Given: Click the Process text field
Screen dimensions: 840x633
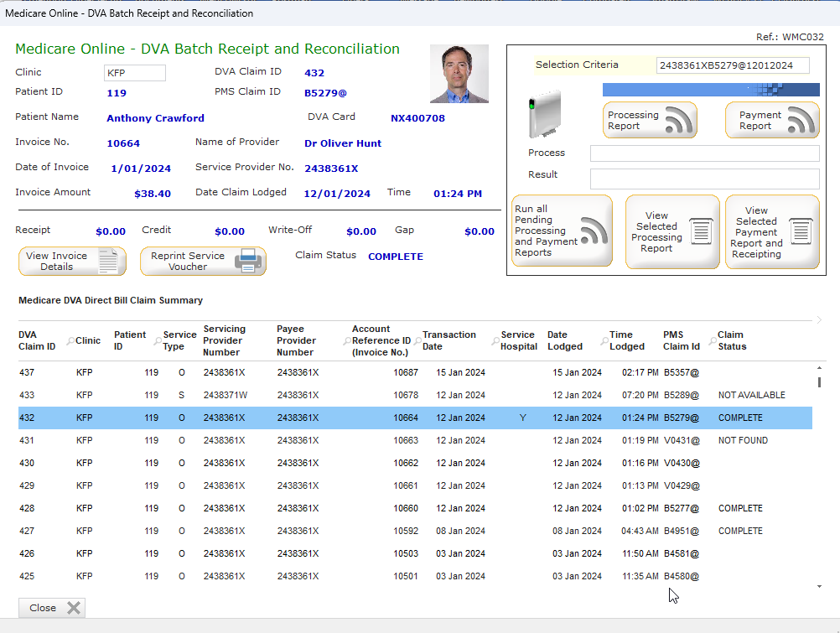Looking at the screenshot, I should pos(704,153).
